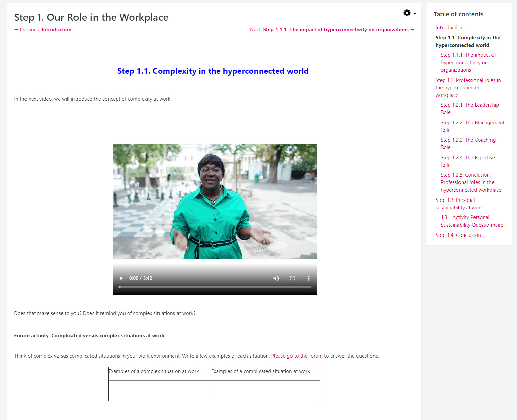Select Step 1.2.3 The Coaching Role
This screenshot has height=420, width=517.
coord(468,144)
